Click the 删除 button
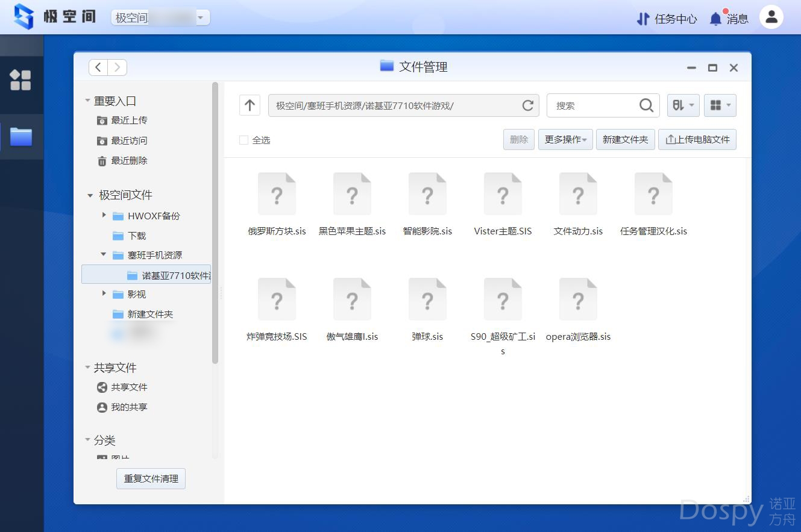 tap(519, 140)
